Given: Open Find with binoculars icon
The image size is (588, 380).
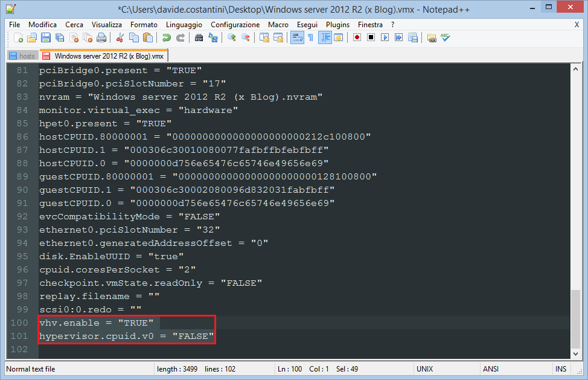Looking at the screenshot, I should (199, 37).
